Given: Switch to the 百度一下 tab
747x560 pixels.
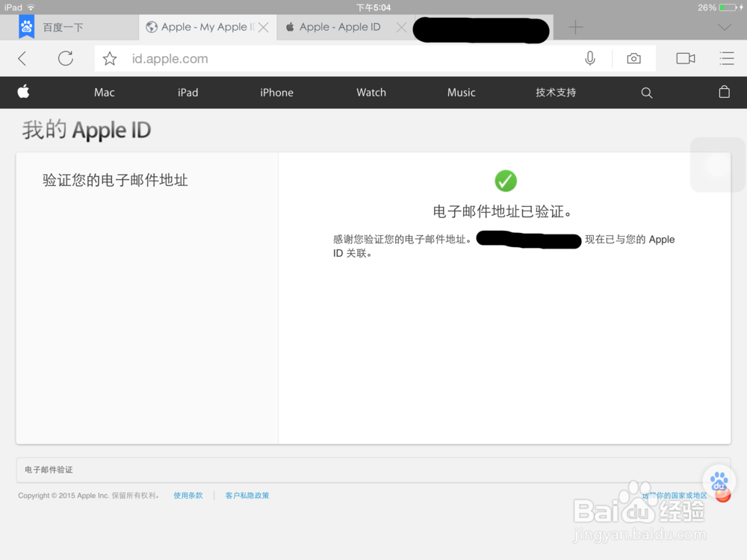Looking at the screenshot, I should click(x=69, y=27).
